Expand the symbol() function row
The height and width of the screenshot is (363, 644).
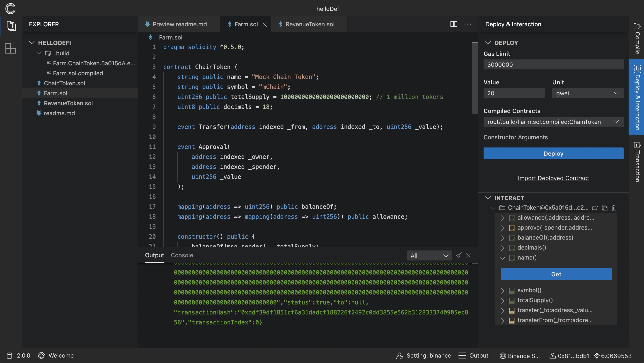pyautogui.click(x=503, y=290)
